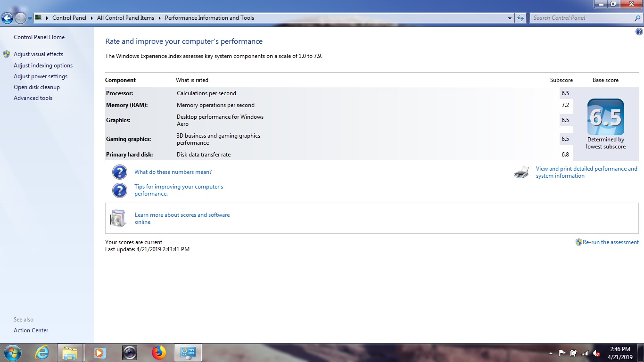The width and height of the screenshot is (644, 362).
Task: Click the 6.5 base score badge
Action: [x=605, y=117]
